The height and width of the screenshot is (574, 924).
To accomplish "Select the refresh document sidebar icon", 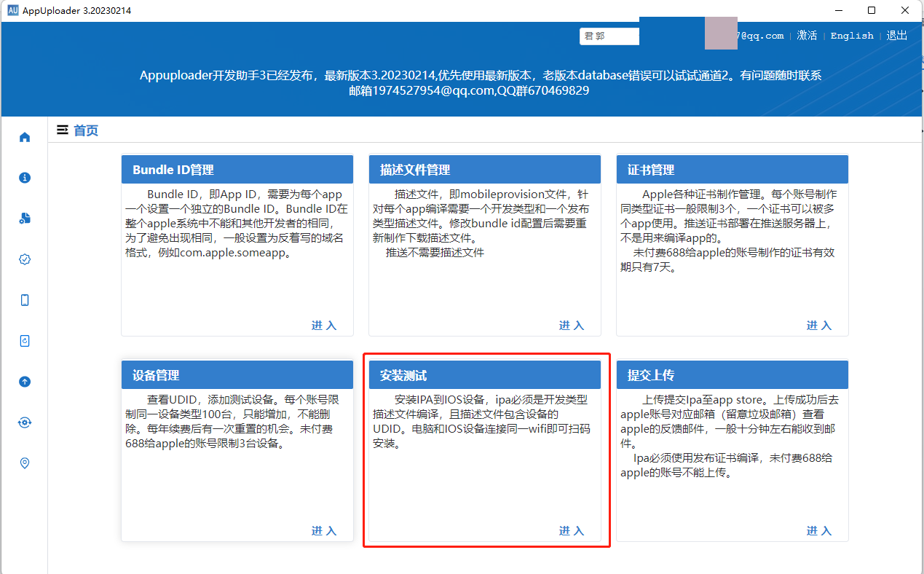I will [x=25, y=341].
